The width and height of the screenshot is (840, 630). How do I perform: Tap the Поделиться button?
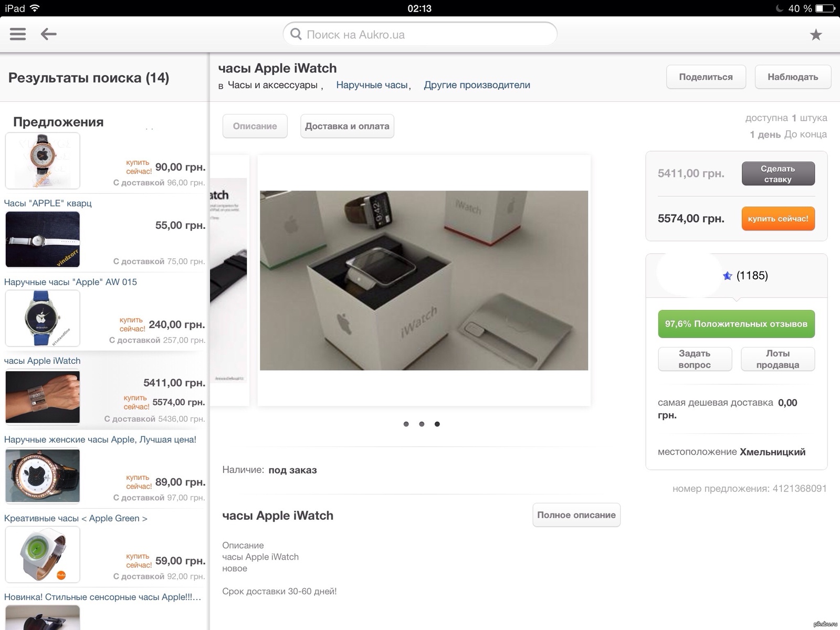point(706,77)
